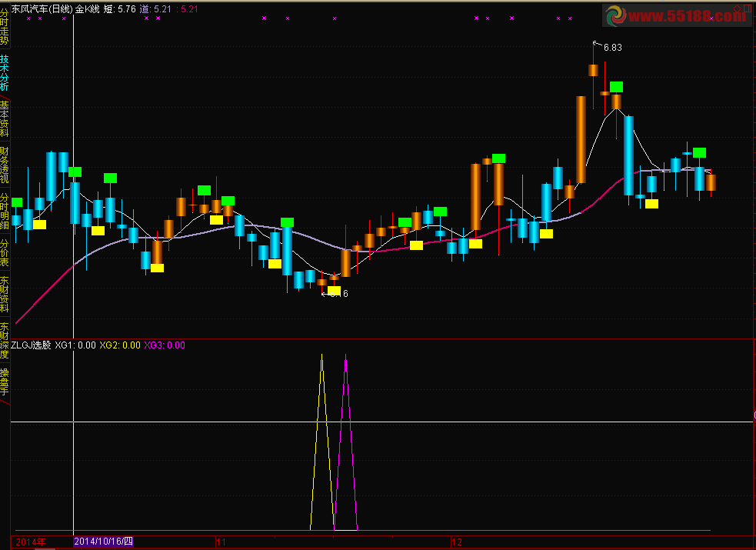The height and width of the screenshot is (550, 756).
Task: Click the yellow marker beside the 5.16 low
Action: (334, 291)
